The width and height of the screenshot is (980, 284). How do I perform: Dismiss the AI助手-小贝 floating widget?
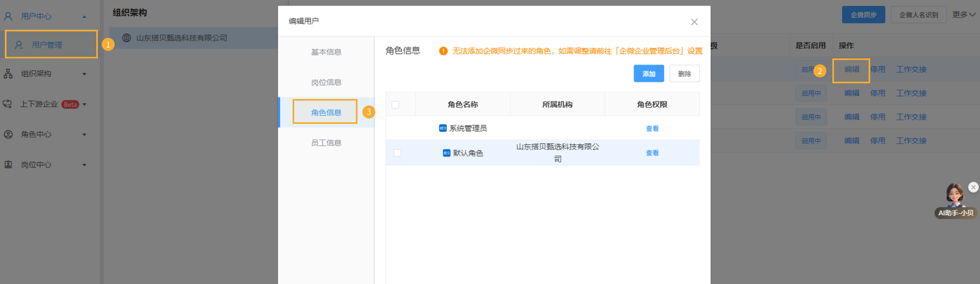point(974,187)
